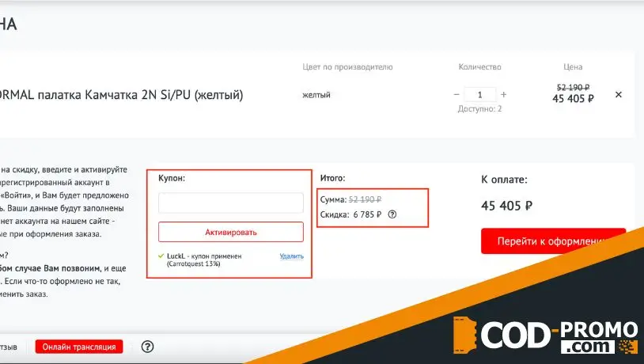Viewport: 644px width, 364px height.
Task: Open discount info question mark next to Скидка
Action: 392,214
